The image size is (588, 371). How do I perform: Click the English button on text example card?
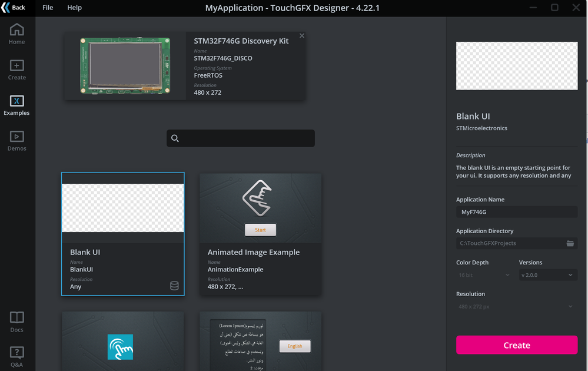[295, 346]
